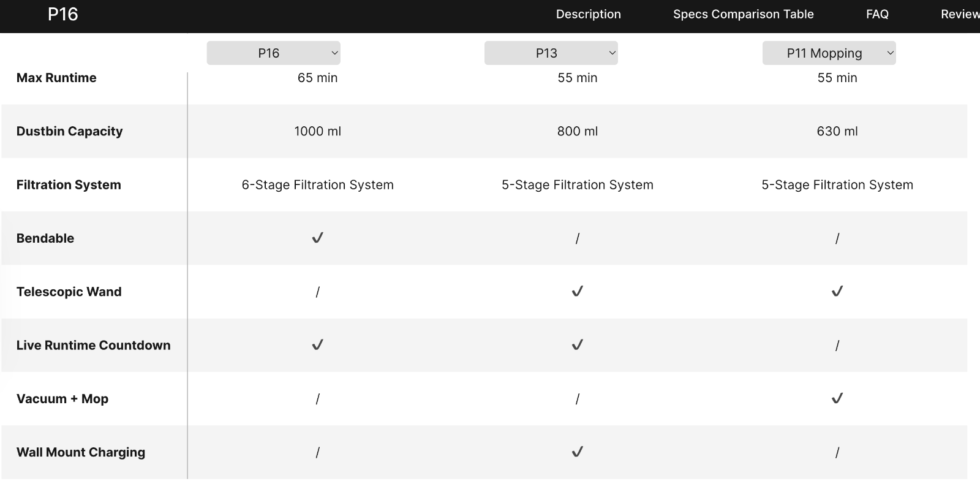Click the P11 Mopping Wall Mount slash mark

point(837,453)
